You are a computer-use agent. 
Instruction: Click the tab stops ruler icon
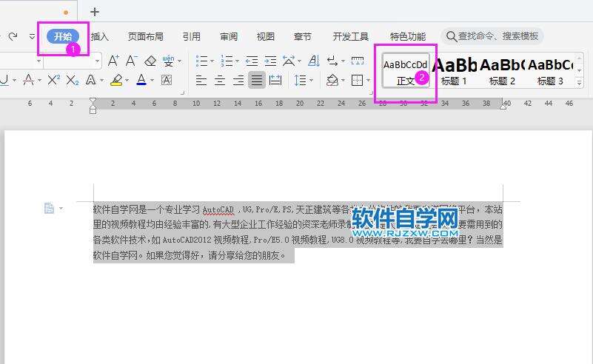pyautogui.click(x=358, y=61)
